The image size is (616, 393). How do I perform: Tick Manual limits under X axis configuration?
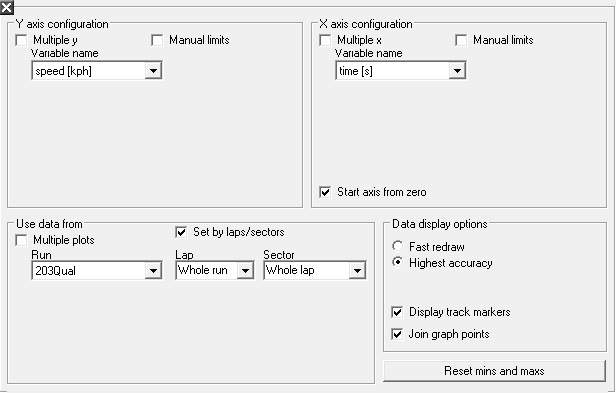point(461,40)
